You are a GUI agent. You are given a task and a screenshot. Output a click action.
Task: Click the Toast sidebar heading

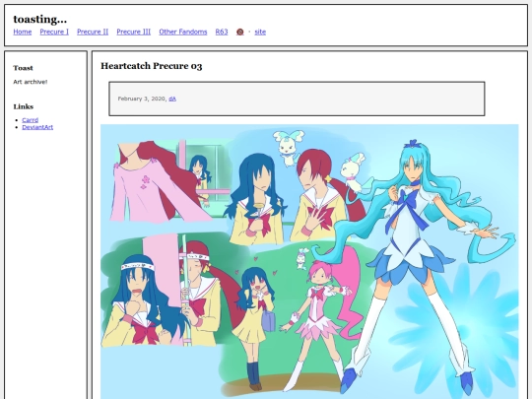point(23,68)
